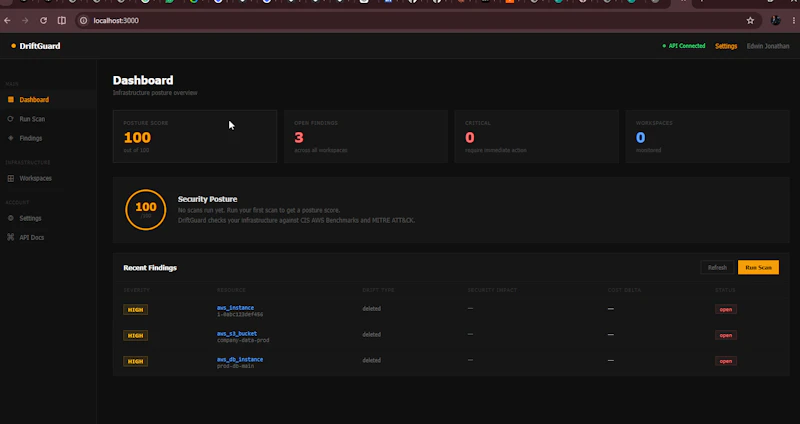The height and width of the screenshot is (424, 800).
Task: View site information icon beside localhost:3000
Action: [x=84, y=20]
